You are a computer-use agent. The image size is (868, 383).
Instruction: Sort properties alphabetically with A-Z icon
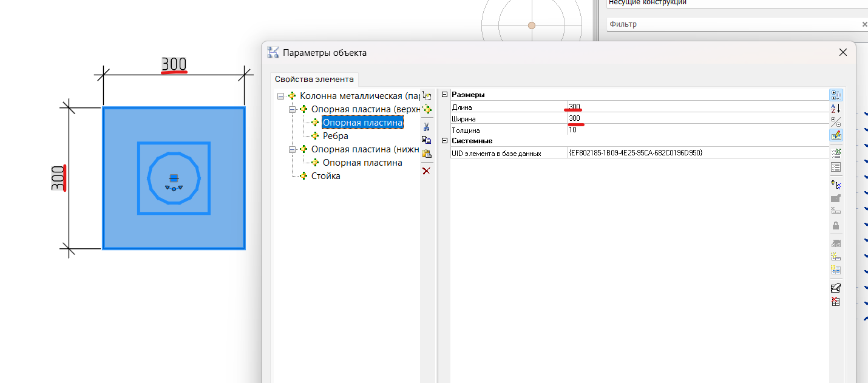click(835, 108)
